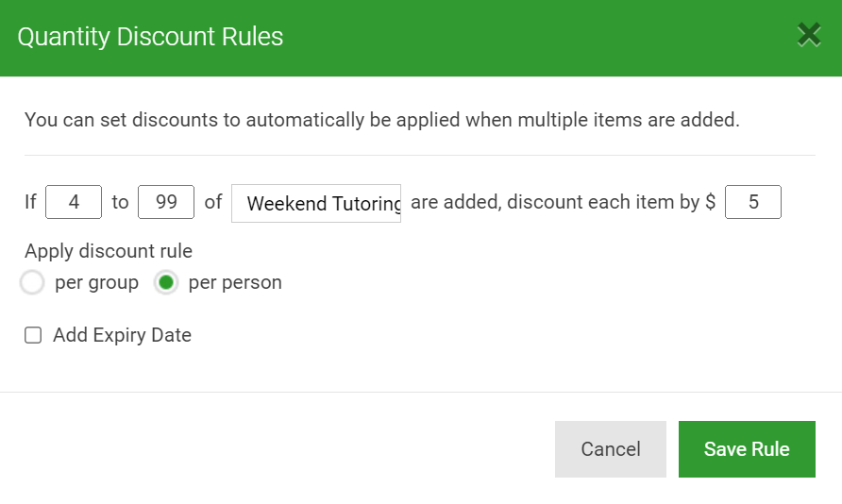This screenshot has height=504, width=842.
Task: Enable the Add Expiry Date checkbox
Action: (x=33, y=335)
